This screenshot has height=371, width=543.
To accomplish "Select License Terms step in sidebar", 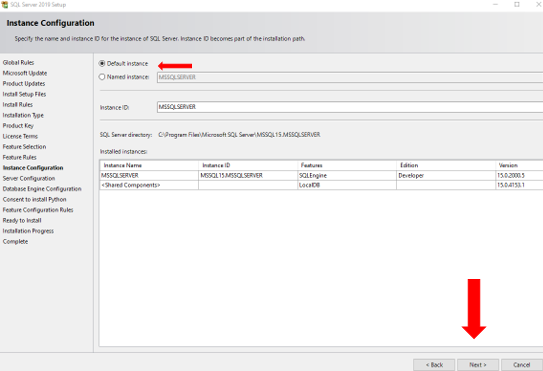I will pyautogui.click(x=20, y=136).
